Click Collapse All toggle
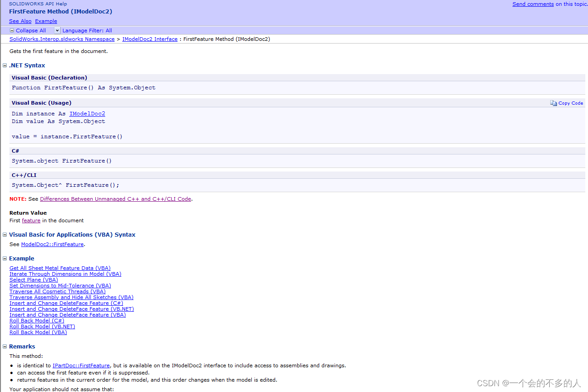This screenshot has height=392, width=588. (28, 31)
